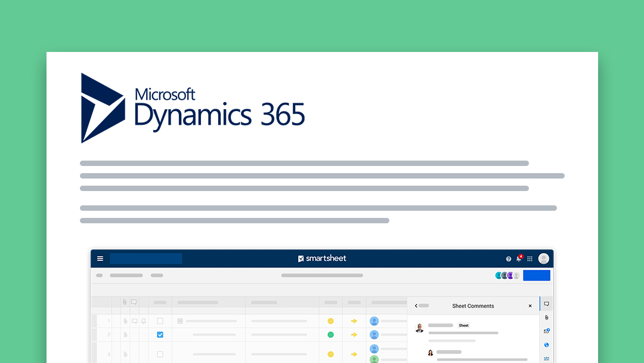This screenshot has height=363, width=644.
Task: Click row 1 yellow status ball
Action: click(330, 321)
